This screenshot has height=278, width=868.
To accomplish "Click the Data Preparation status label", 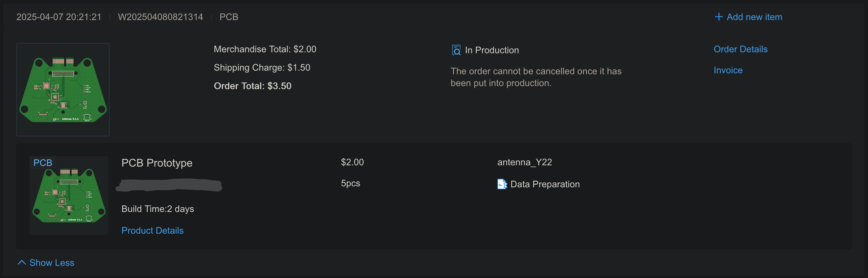I will click(545, 184).
